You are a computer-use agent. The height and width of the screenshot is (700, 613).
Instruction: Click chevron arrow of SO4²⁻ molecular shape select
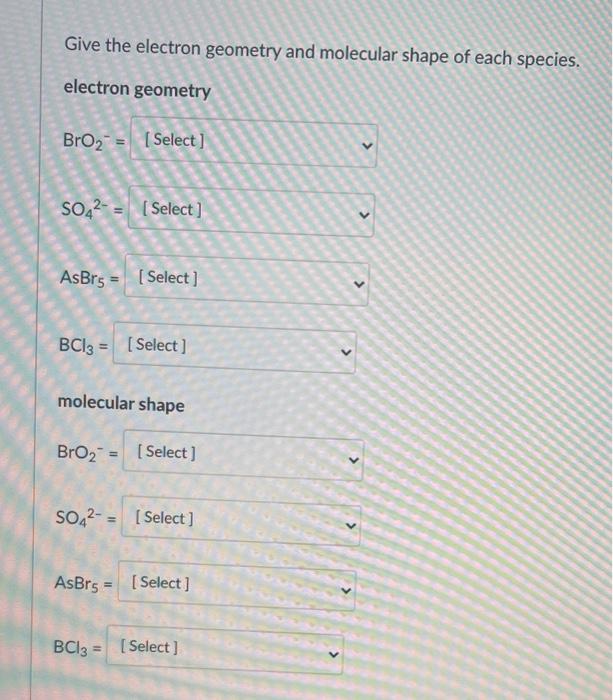(351, 525)
